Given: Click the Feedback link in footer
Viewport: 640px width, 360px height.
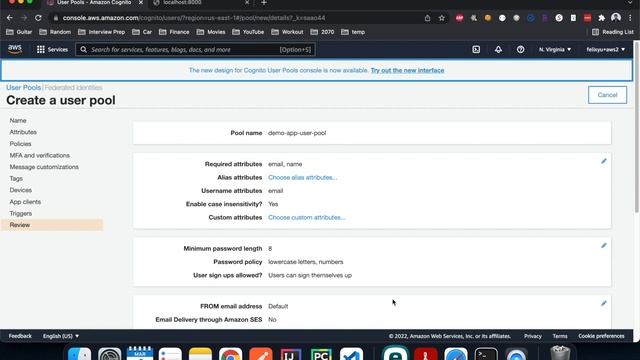Looking at the screenshot, I should pos(20,336).
